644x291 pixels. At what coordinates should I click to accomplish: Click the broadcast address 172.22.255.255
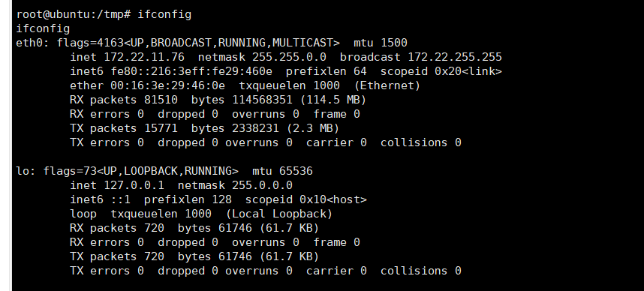(x=455, y=57)
